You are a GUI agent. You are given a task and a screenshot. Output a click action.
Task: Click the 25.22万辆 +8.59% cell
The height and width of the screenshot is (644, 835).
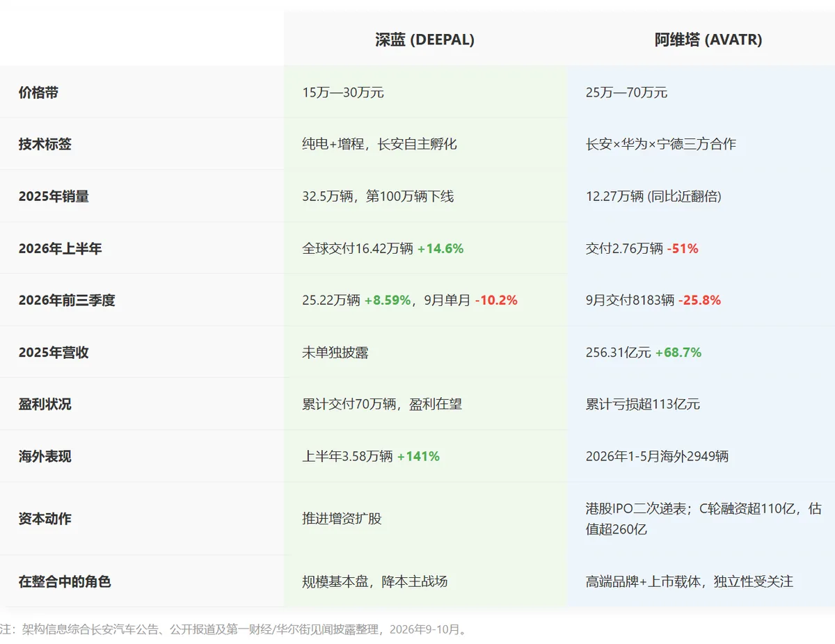pos(425,300)
